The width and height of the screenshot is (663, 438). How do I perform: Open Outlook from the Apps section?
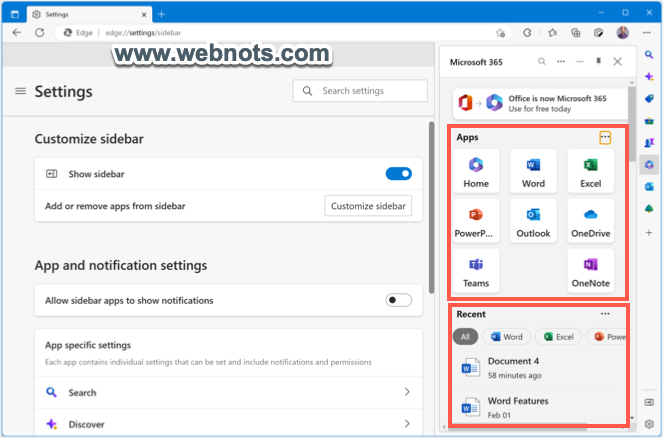pyautogui.click(x=533, y=221)
